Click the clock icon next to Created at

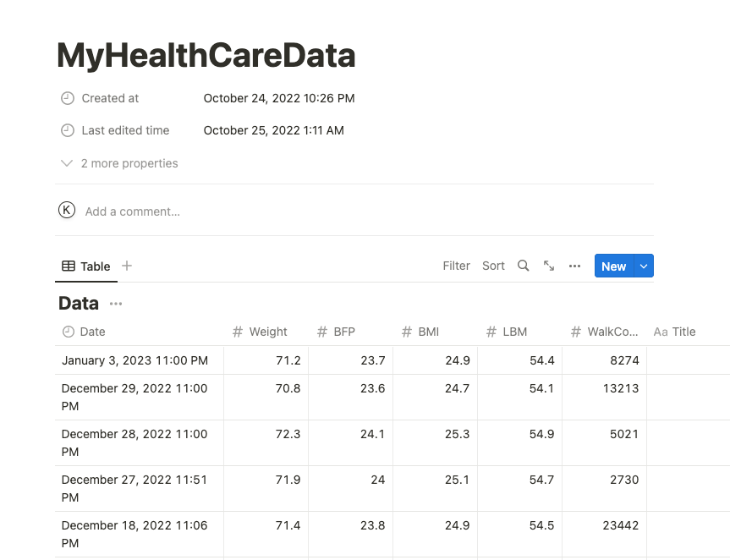click(x=68, y=98)
